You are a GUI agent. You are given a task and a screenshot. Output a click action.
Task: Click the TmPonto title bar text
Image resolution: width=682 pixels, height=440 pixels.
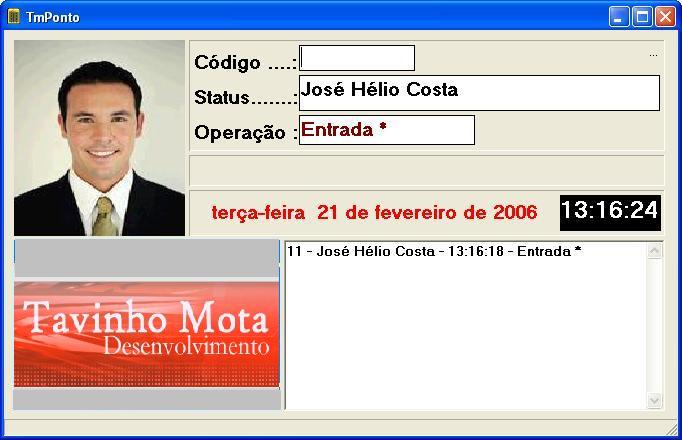pos(53,17)
